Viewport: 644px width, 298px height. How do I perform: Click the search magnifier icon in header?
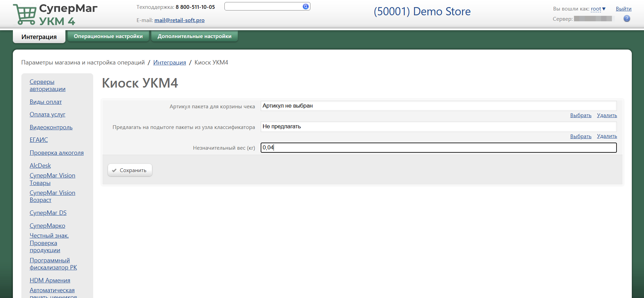[x=305, y=6]
